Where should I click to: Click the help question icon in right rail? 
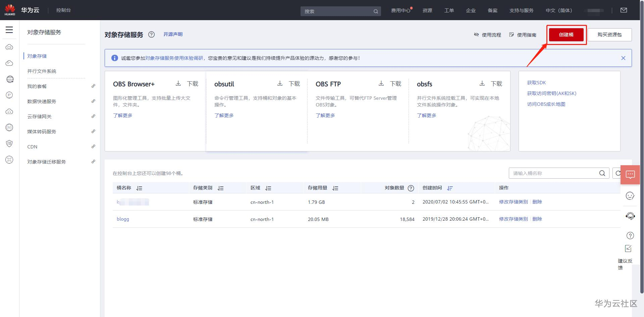click(x=630, y=235)
